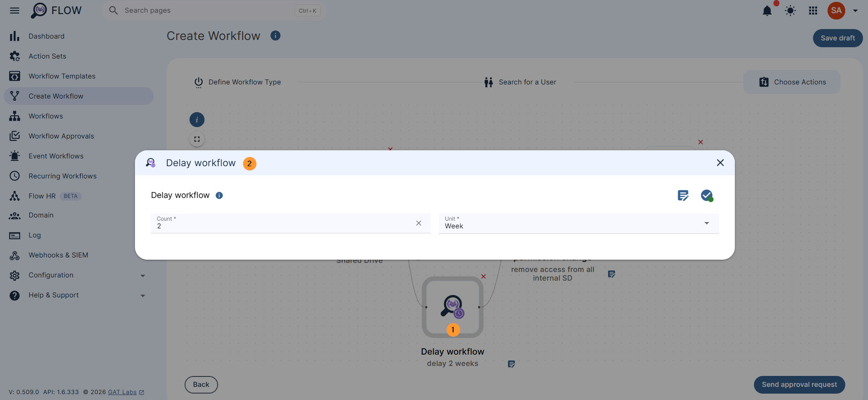Click the info icon beside Delay workflow label

(x=219, y=196)
